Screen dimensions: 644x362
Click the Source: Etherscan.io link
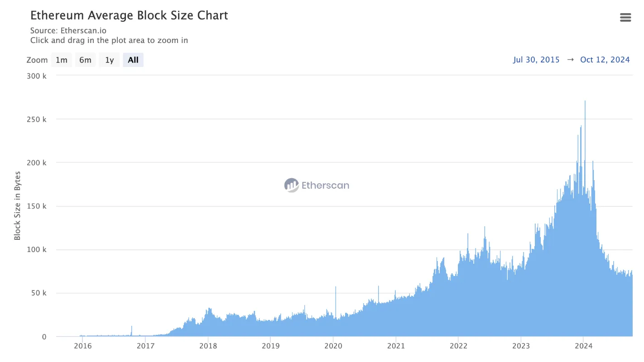pos(68,30)
